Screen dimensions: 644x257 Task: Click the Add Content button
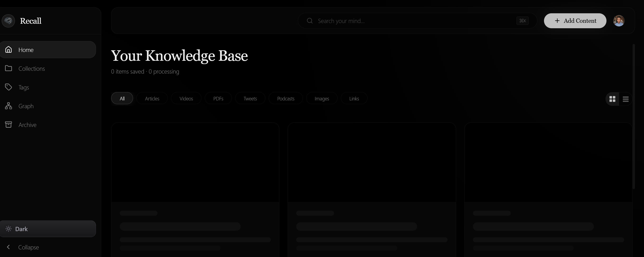pyautogui.click(x=575, y=21)
